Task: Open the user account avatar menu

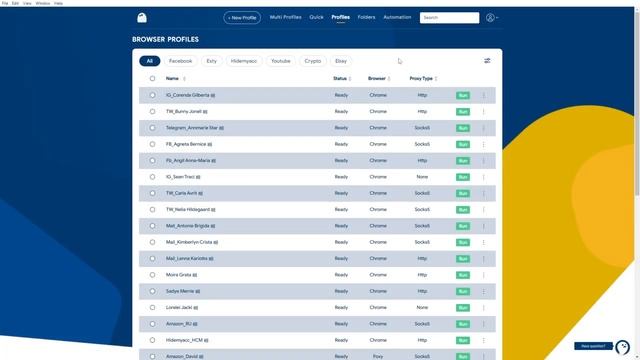Action: [492, 18]
